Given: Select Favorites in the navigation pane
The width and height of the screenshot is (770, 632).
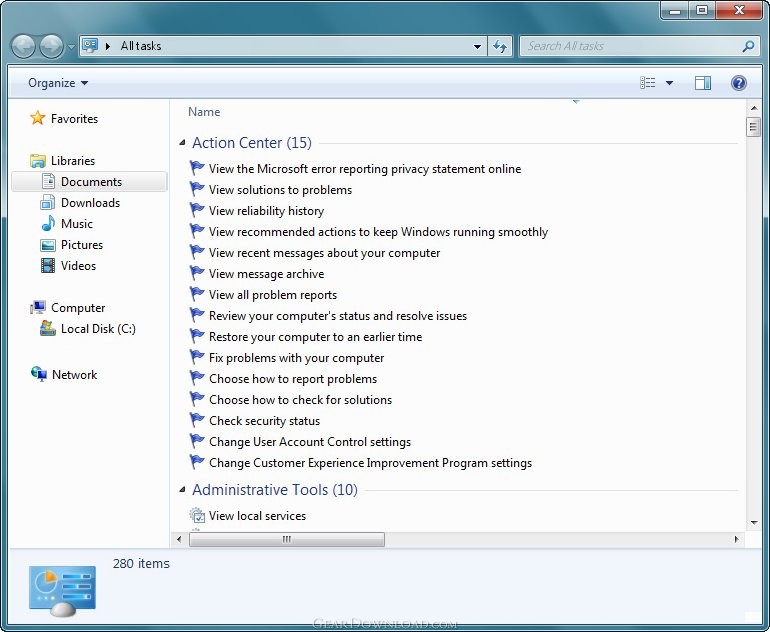Looking at the screenshot, I should click(x=74, y=119).
